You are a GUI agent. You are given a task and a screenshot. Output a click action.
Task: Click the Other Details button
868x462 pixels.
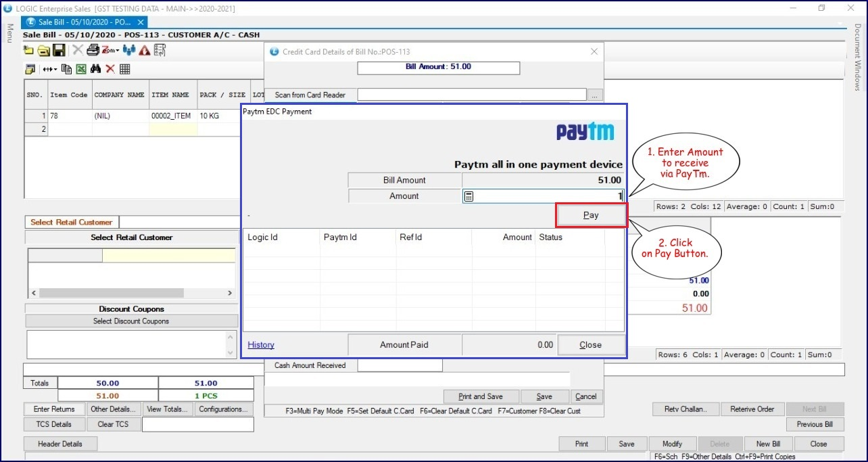(x=114, y=409)
